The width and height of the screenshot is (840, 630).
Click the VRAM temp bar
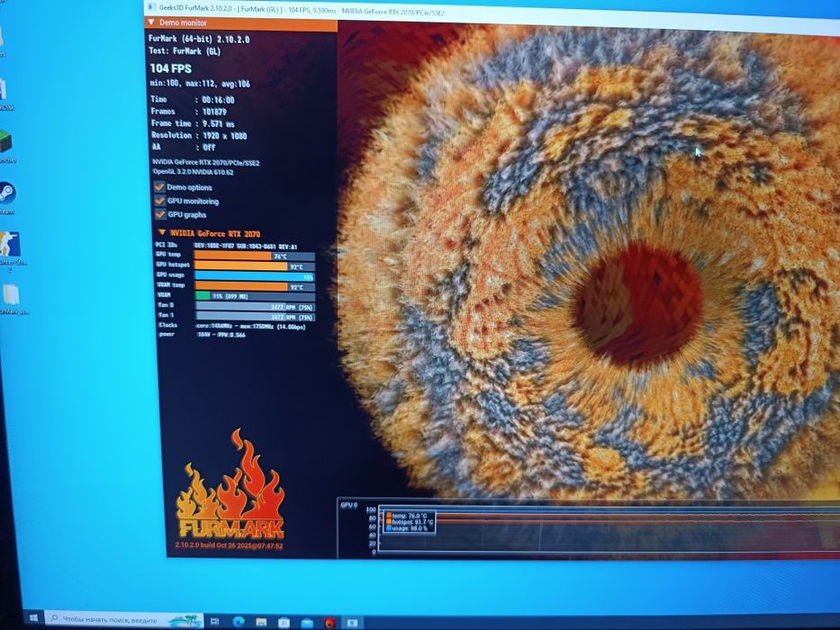(x=254, y=286)
